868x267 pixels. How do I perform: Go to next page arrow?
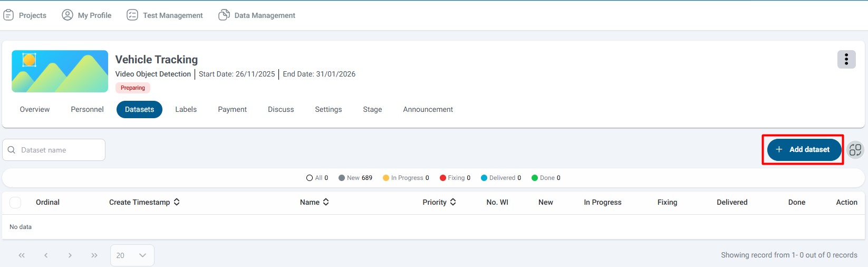pyautogui.click(x=70, y=255)
